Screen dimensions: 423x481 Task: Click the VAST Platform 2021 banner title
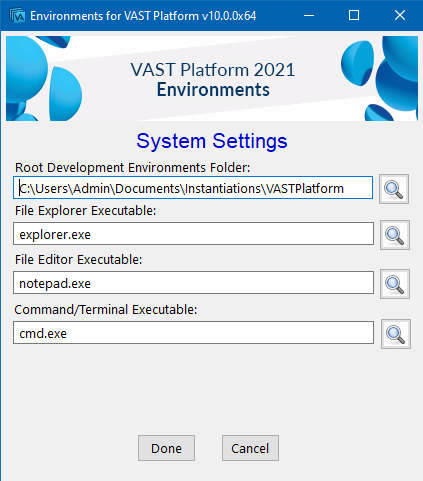pyautogui.click(x=213, y=70)
